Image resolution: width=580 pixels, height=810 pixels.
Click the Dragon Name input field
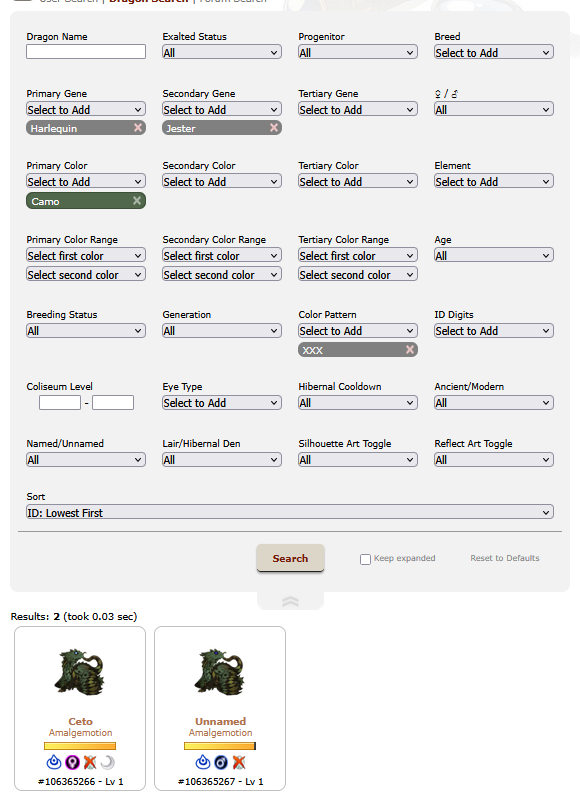(86, 51)
